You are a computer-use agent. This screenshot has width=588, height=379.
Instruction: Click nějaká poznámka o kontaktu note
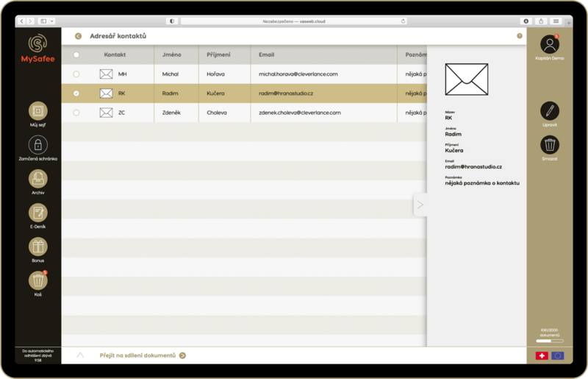pos(482,183)
